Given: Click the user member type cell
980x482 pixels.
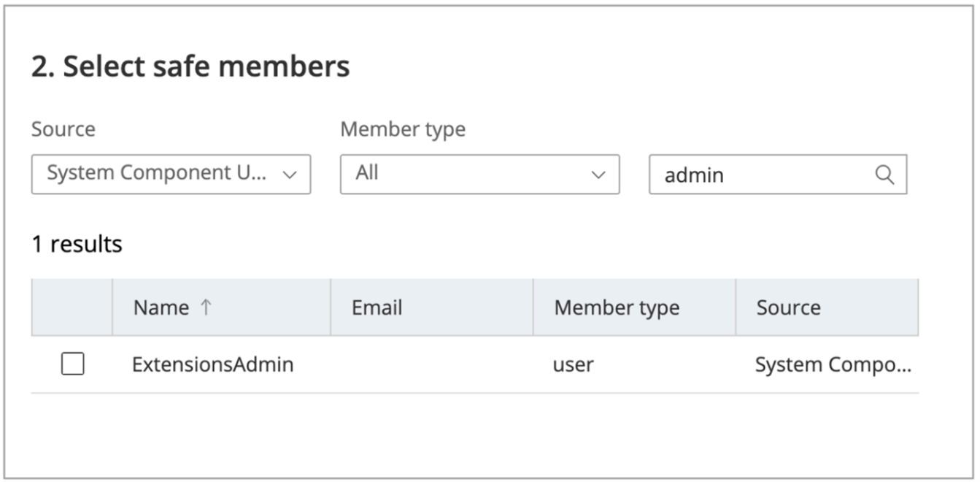Looking at the screenshot, I should 574,364.
